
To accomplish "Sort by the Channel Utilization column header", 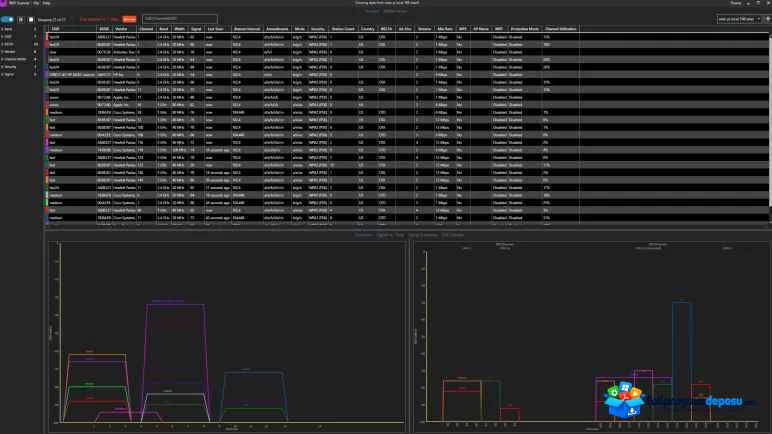I will (561, 29).
